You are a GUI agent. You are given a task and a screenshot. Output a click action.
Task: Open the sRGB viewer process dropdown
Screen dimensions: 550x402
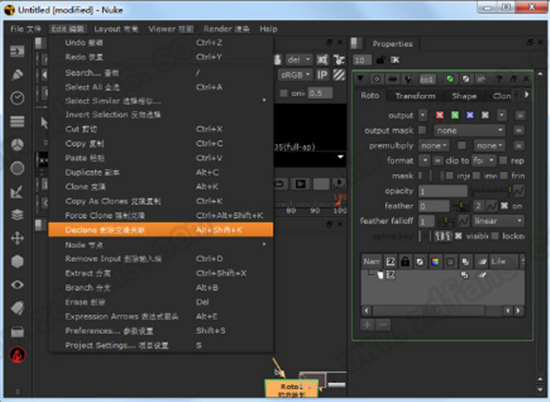point(295,75)
